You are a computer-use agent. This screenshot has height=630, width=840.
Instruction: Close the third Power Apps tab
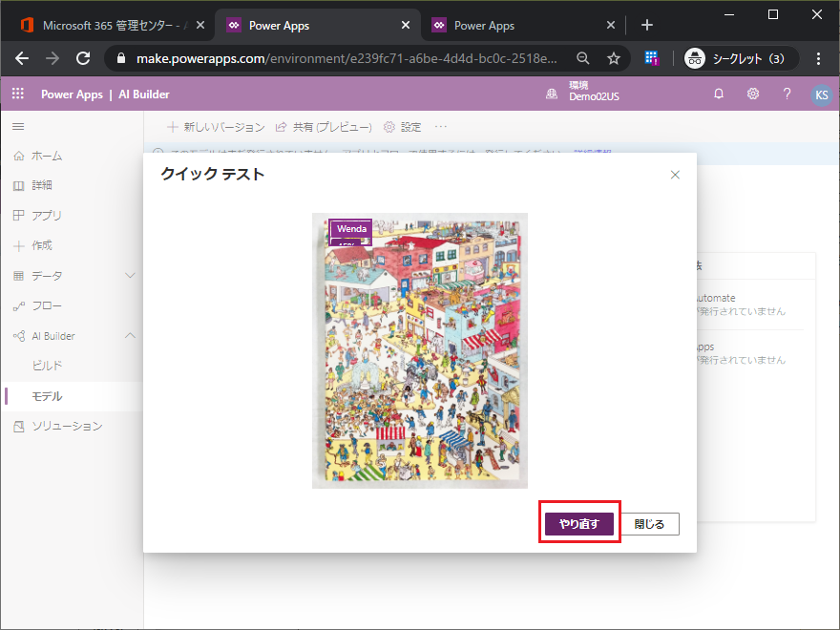tap(611, 25)
